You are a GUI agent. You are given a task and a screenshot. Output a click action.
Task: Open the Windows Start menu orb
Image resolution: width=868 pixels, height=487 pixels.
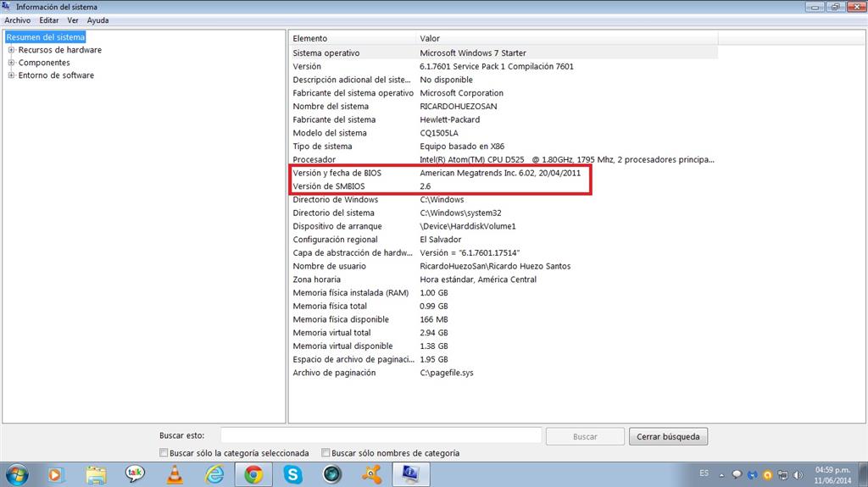point(17,475)
